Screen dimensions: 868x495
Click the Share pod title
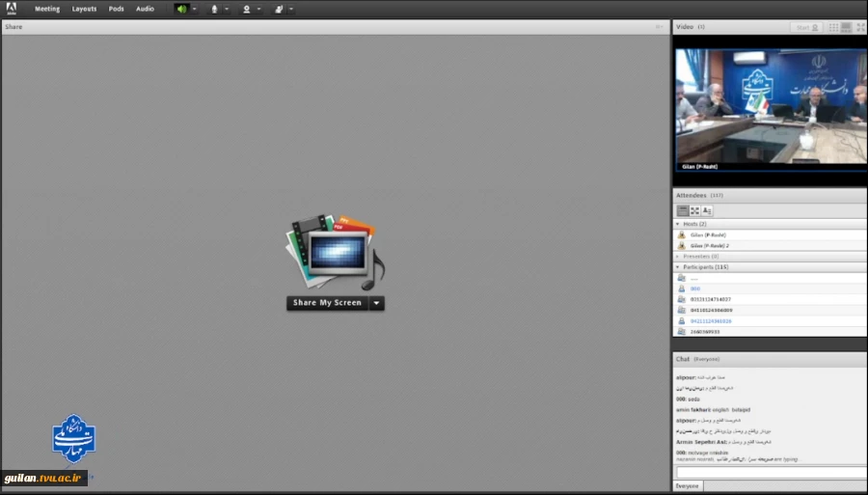pos(14,27)
